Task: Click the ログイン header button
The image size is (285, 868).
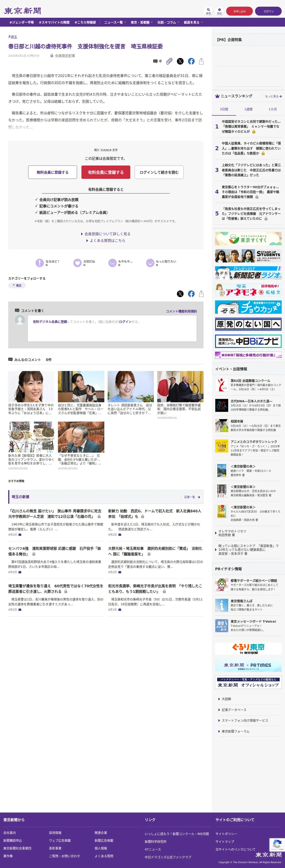Action: [269, 11]
